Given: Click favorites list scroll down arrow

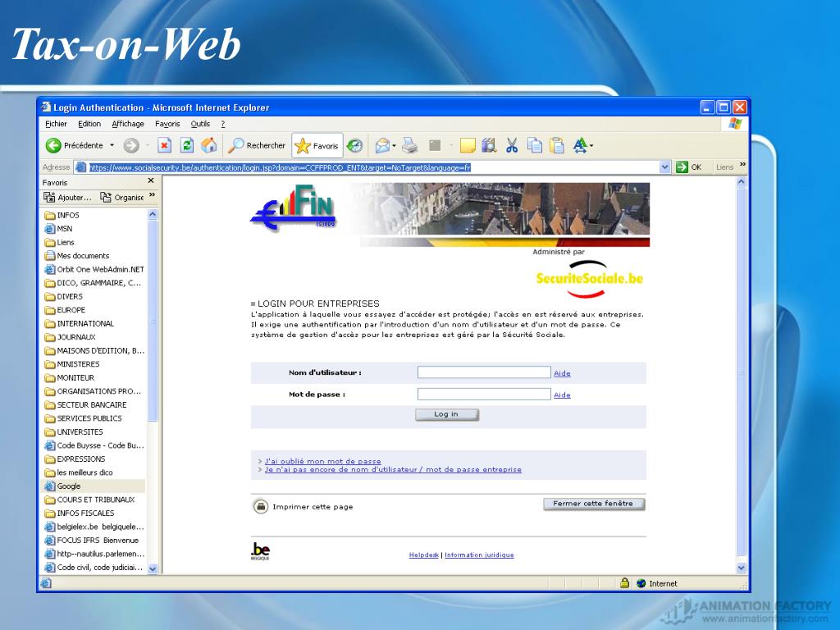Looking at the screenshot, I should tap(153, 569).
